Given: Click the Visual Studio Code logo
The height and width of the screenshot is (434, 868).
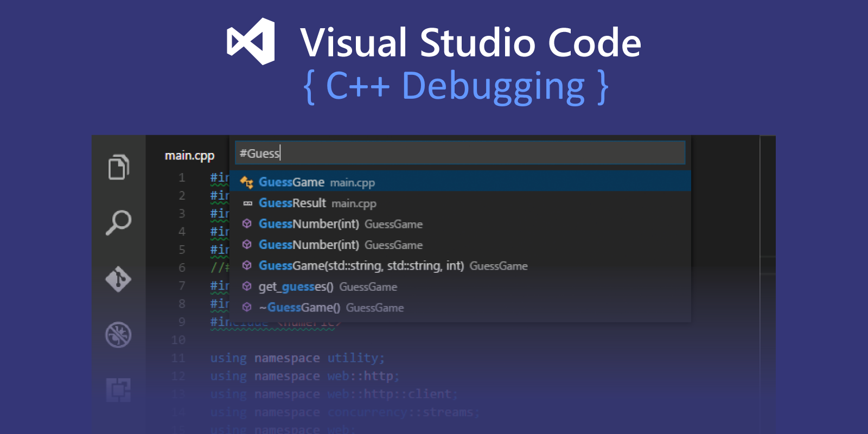Looking at the screenshot, I should pyautogui.click(x=251, y=41).
